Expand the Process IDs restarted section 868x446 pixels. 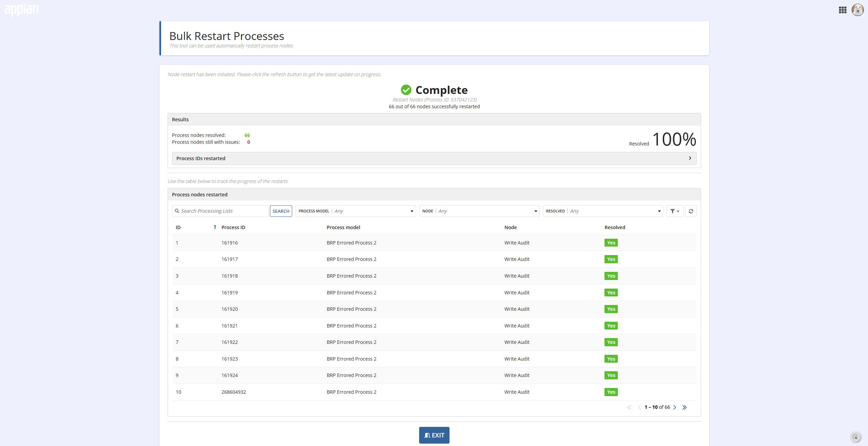pos(434,158)
